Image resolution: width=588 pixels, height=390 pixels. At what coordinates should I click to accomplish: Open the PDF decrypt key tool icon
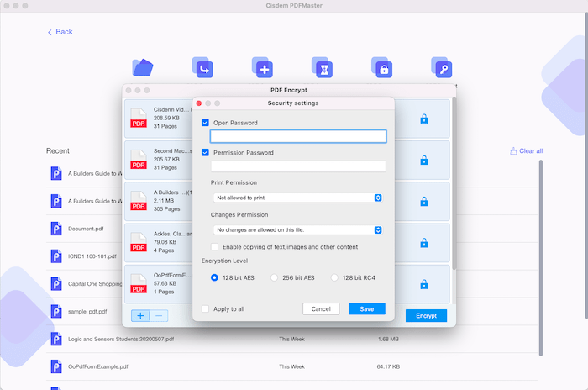pyautogui.click(x=442, y=67)
